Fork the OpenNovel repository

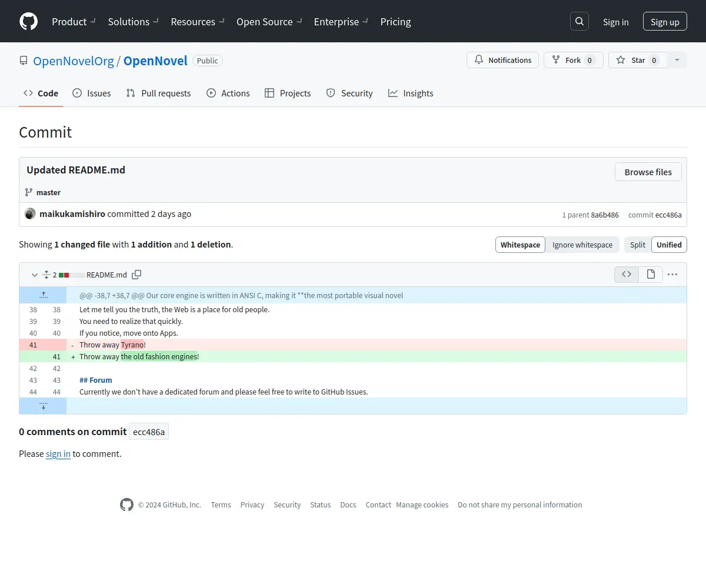coord(573,60)
